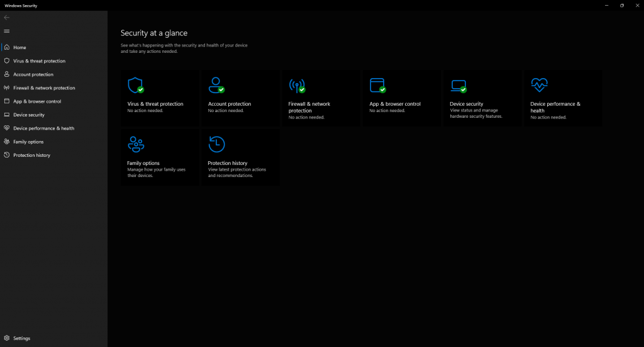Toggle the hamburger navigation menu
The width and height of the screenshot is (644, 347).
tap(6, 31)
